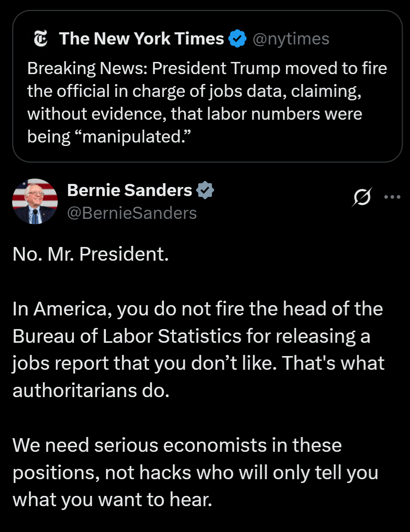Visit the @nytimes handle

click(291, 39)
